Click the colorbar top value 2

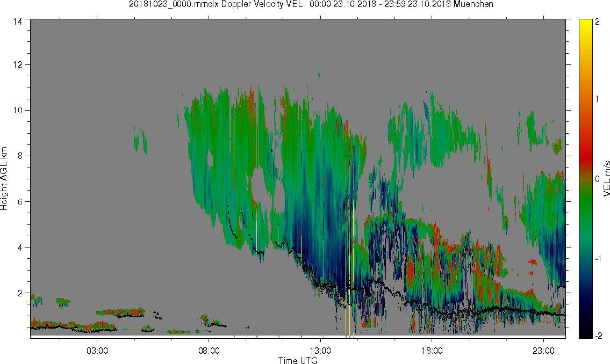click(597, 22)
